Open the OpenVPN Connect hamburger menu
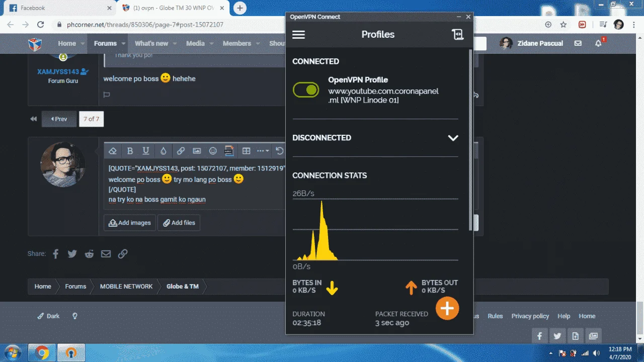 tap(298, 35)
